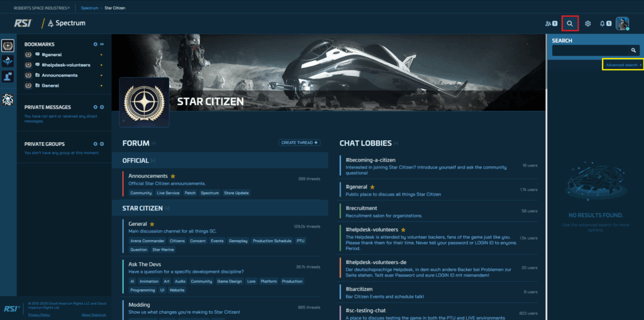Submit search with magnifier inside search box
Image resolution: width=644 pixels, height=320 pixels.
[634, 50]
